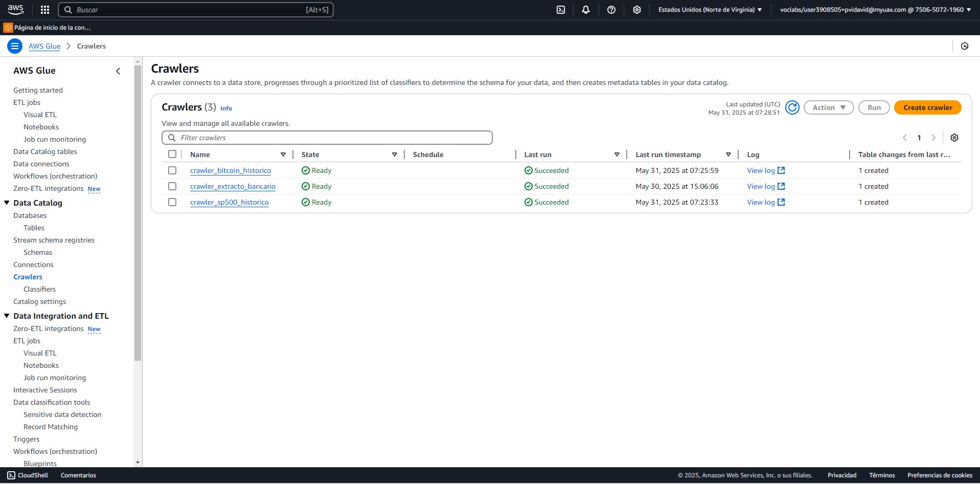980x484 pixels.
Task: Open the services grid menu
Action: [45, 10]
